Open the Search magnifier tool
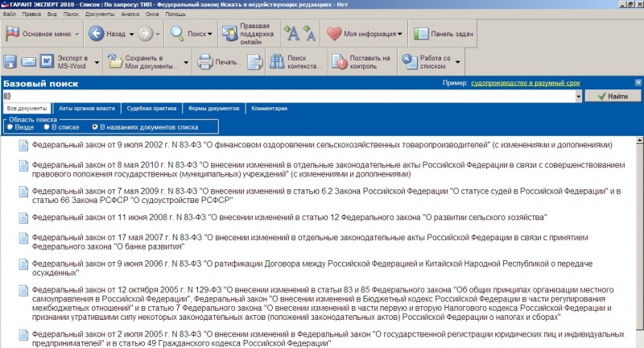Viewport: 644px width, 348px height. click(x=178, y=34)
